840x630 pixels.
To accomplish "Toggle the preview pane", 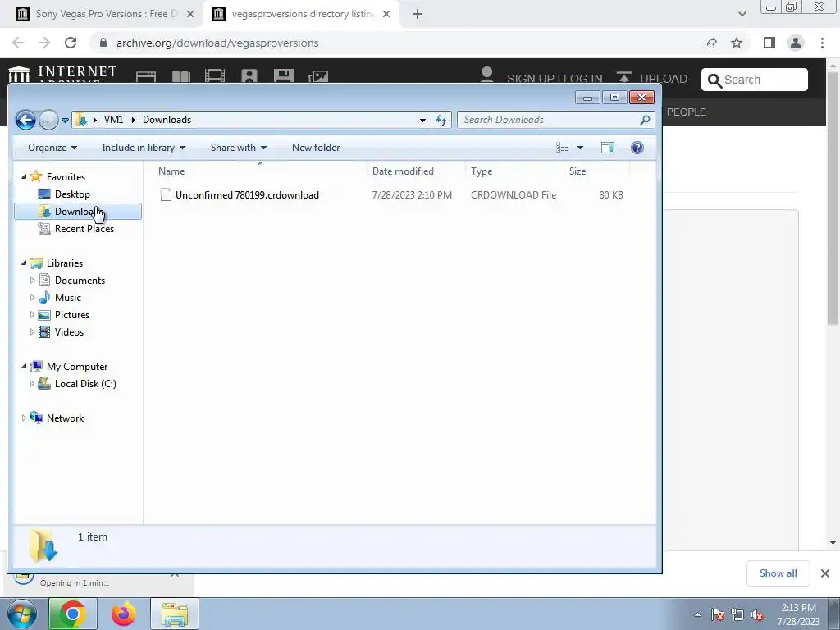I will click(x=608, y=148).
